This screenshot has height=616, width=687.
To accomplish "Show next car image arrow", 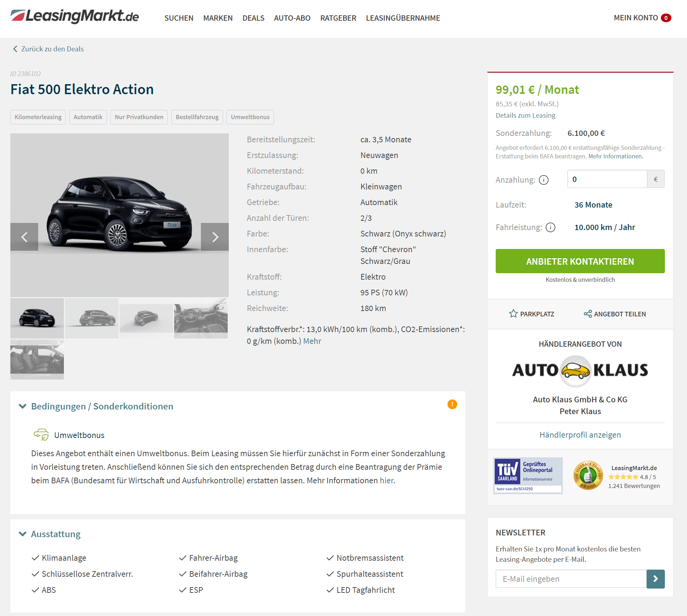I will click(x=215, y=237).
